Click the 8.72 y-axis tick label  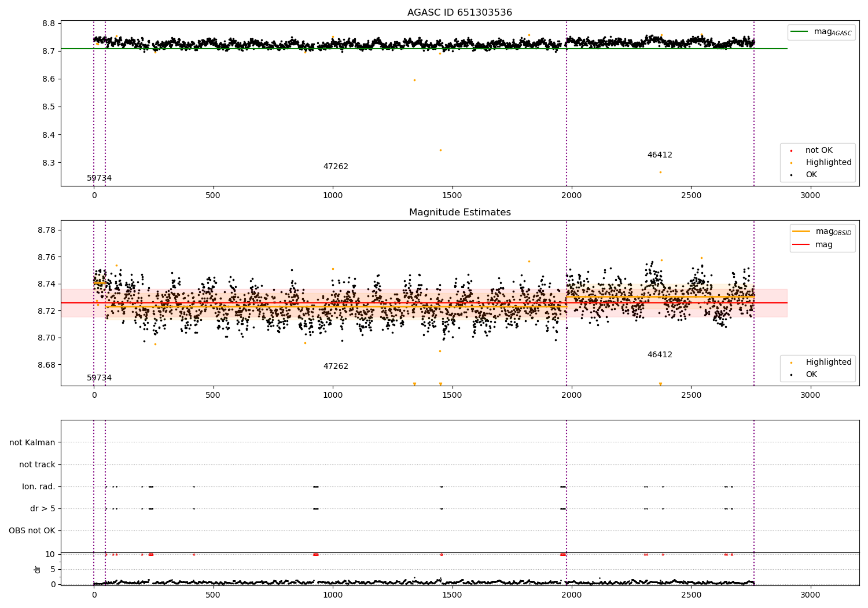point(46,311)
